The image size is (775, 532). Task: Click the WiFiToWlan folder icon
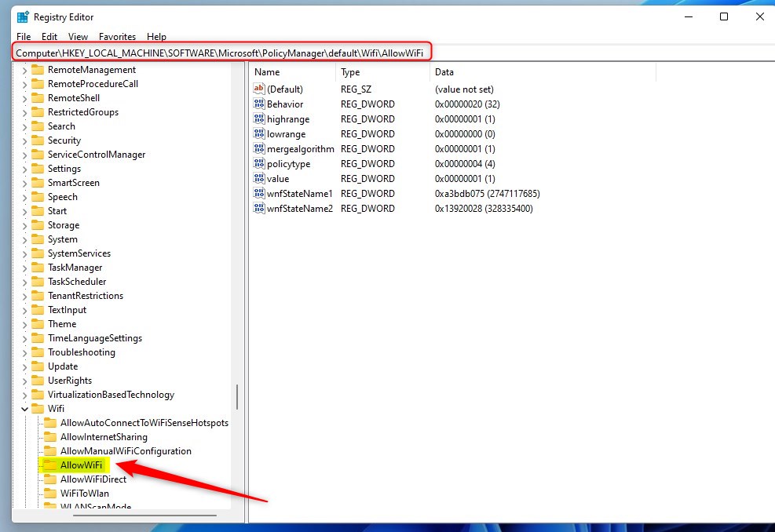tap(50, 493)
